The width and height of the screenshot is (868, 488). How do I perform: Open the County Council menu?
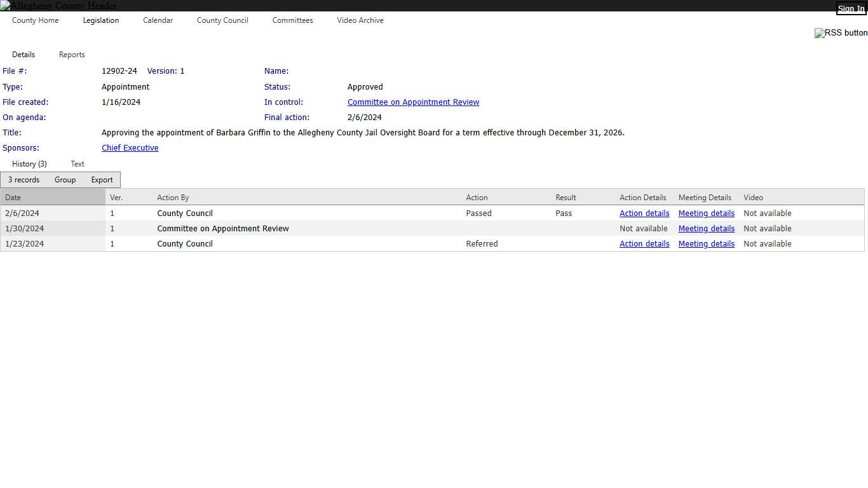pos(222,20)
